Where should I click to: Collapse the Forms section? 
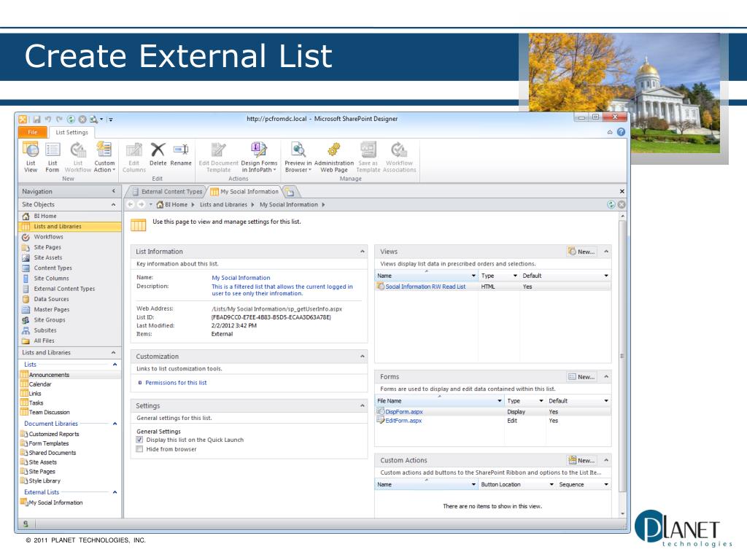[606, 377]
